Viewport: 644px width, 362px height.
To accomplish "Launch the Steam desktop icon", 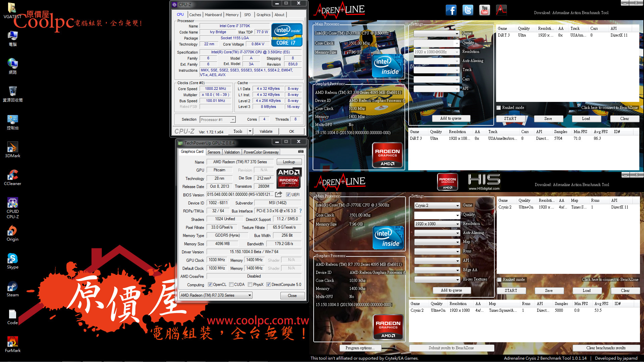I will coord(12,289).
